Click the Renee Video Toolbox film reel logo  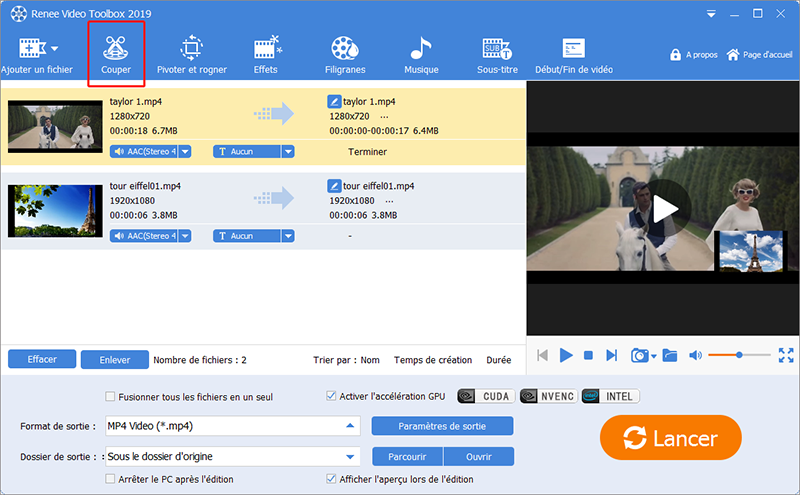[19, 14]
